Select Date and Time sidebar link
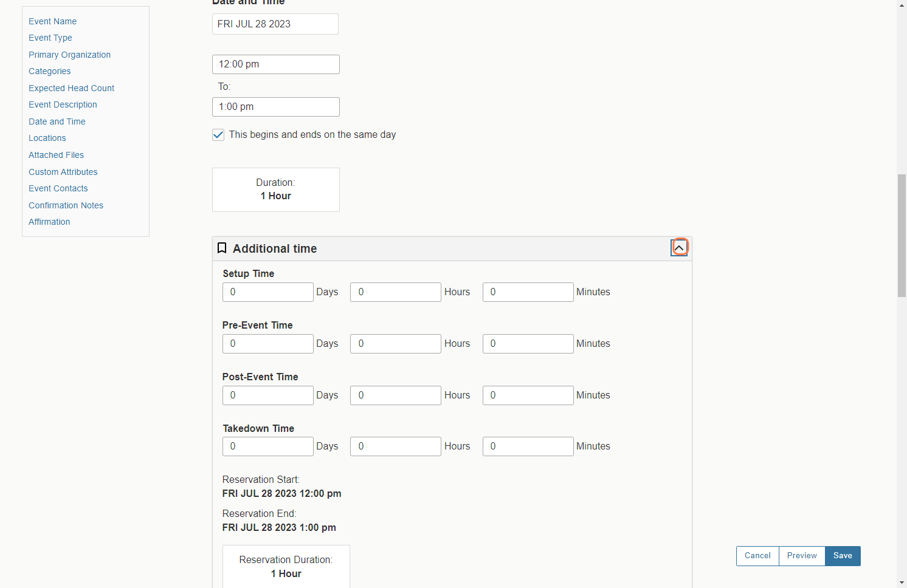This screenshot has width=907, height=588. (x=57, y=121)
